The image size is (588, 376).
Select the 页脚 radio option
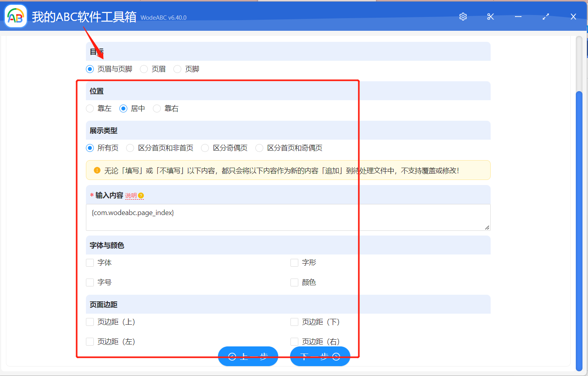coord(177,69)
